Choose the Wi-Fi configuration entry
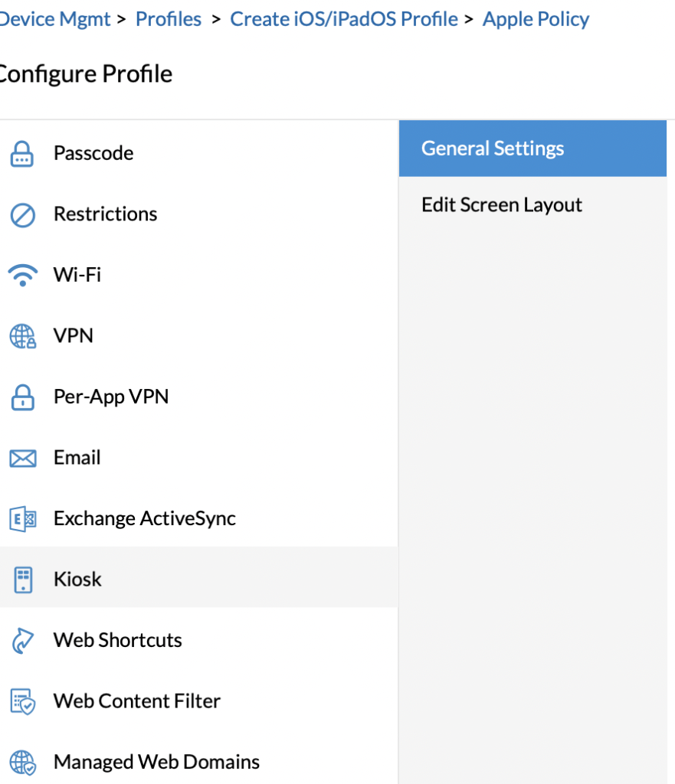675x784 pixels. (77, 275)
